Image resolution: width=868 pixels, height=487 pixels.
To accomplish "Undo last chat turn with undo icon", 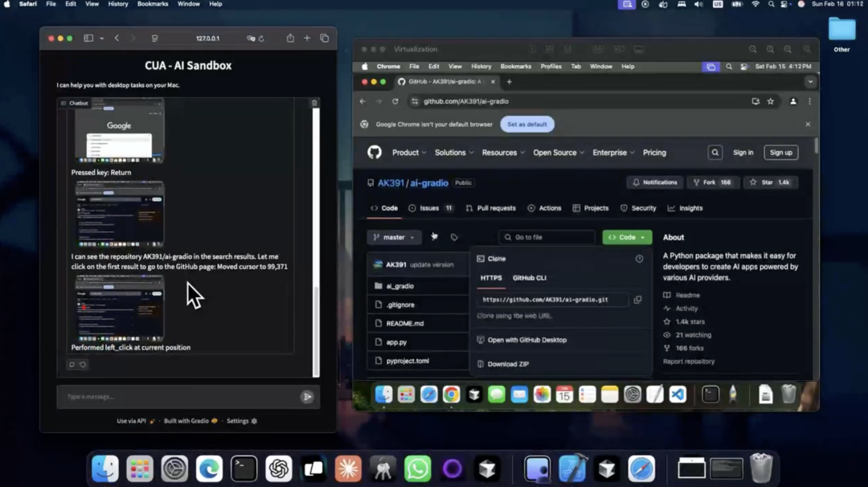I will 84,364.
